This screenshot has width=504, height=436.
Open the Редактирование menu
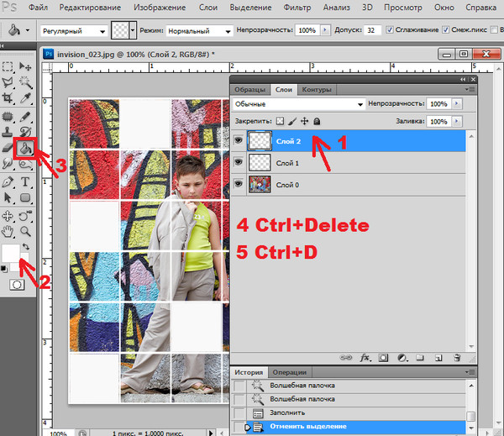(x=90, y=8)
